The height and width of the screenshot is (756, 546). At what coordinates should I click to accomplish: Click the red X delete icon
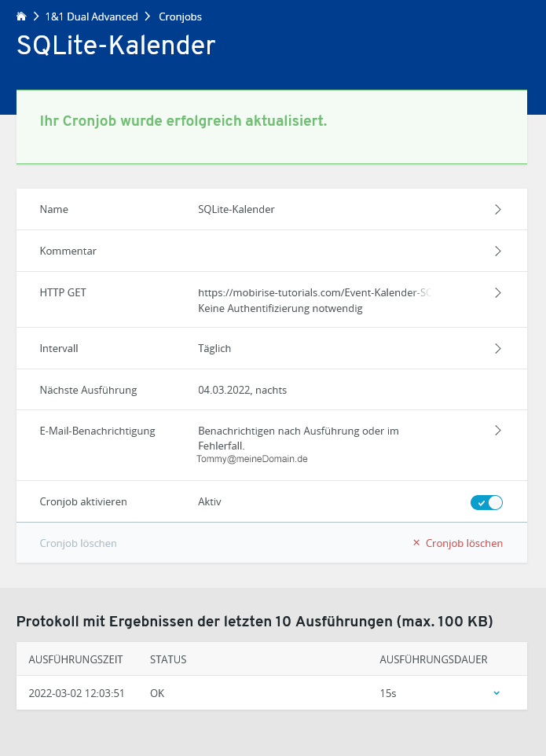coord(416,543)
